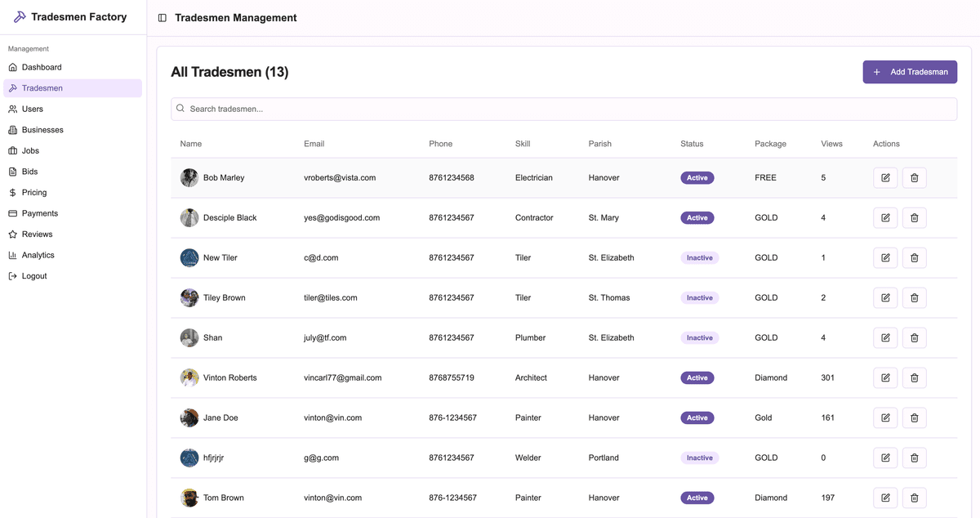Click St. Thomas parish cell

pyautogui.click(x=609, y=297)
